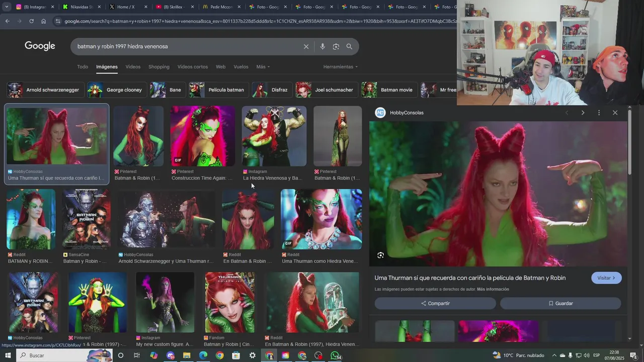Screen dimensions: 644x362
Task: Open WhatsApp from the taskbar
Action: 335,355
